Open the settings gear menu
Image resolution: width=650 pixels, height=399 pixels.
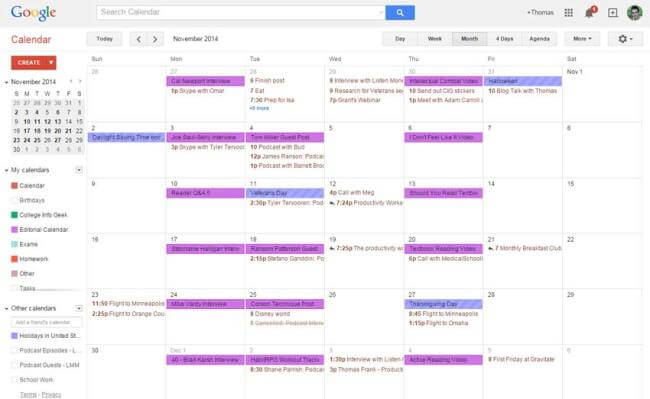pos(625,39)
